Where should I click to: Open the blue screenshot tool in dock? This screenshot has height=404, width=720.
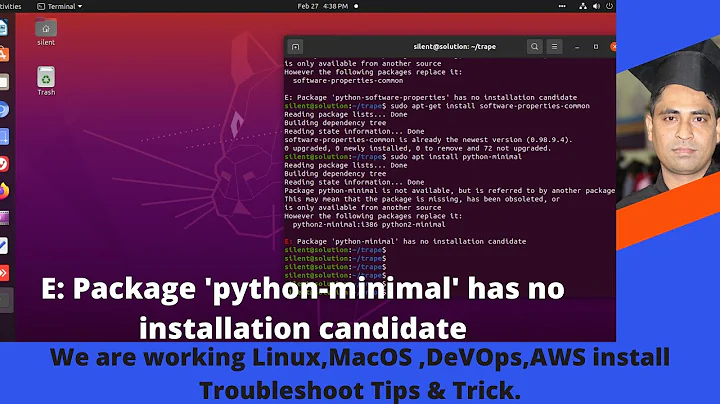pos(4,137)
